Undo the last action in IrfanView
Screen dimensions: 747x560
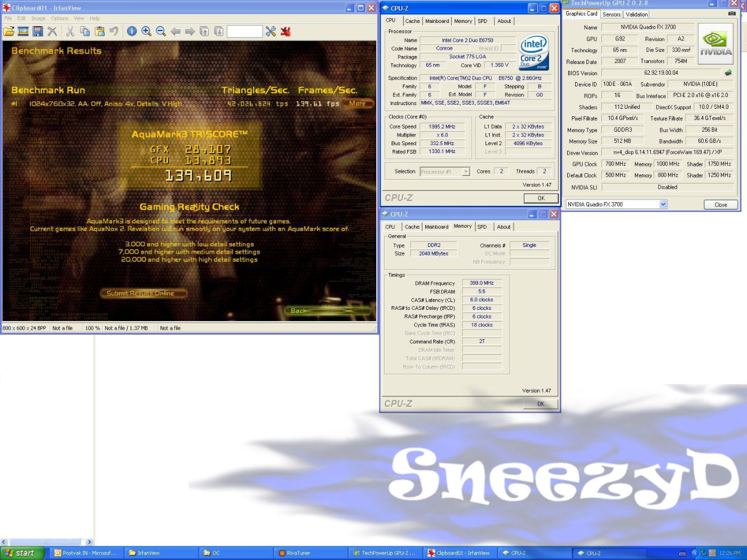(114, 31)
